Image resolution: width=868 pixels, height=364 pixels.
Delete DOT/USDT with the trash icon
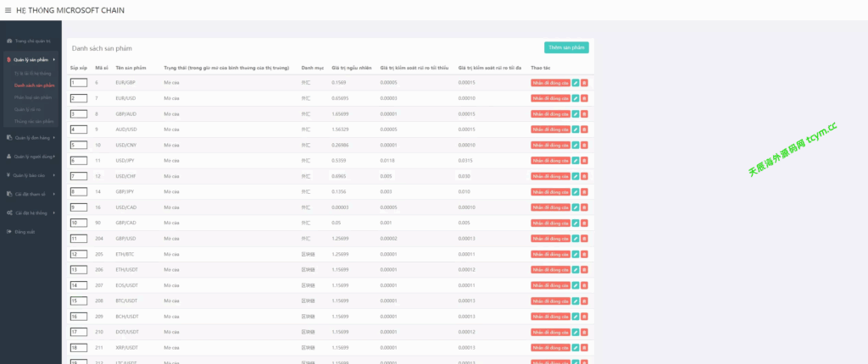pyautogui.click(x=585, y=333)
